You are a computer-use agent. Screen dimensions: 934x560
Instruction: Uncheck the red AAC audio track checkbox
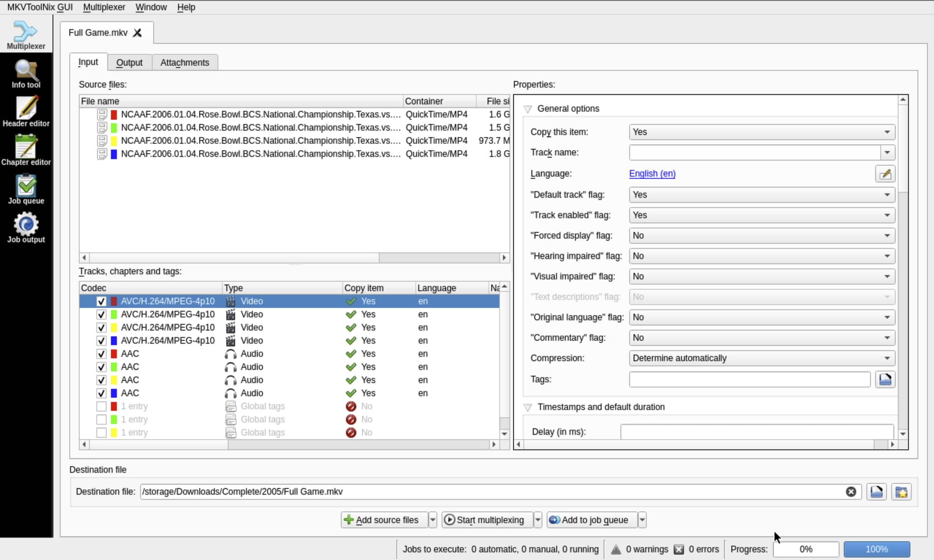(101, 354)
